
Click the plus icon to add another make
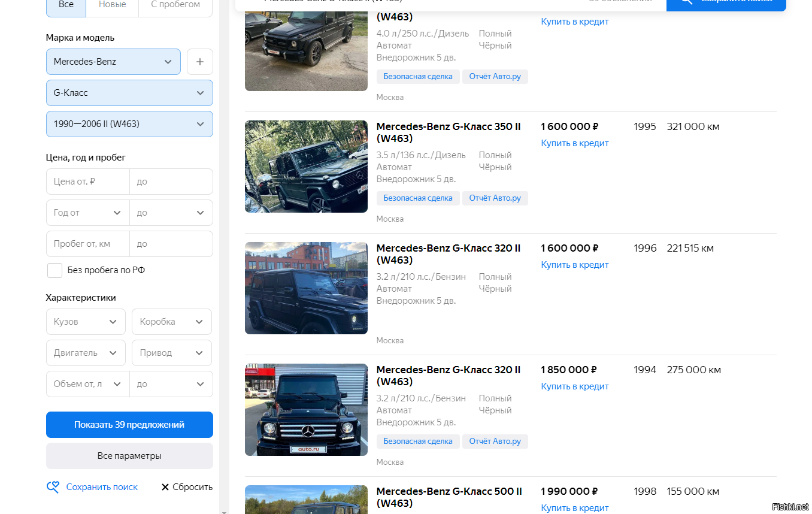coord(200,62)
